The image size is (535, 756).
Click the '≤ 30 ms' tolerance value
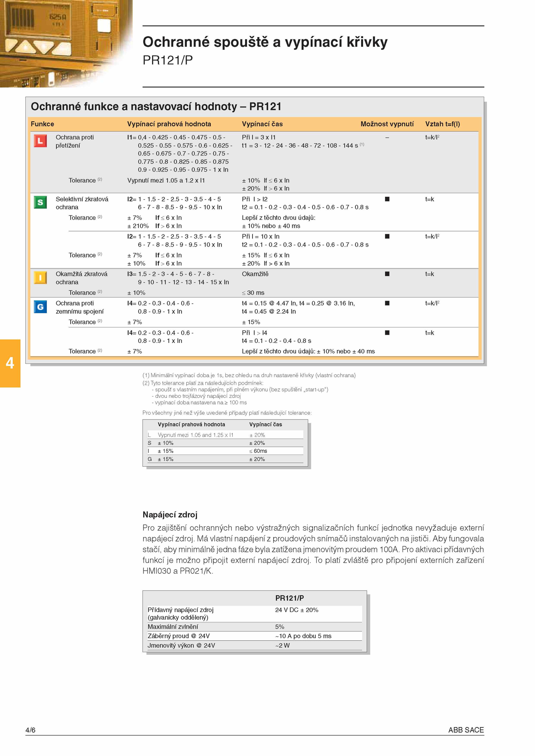(x=253, y=293)
